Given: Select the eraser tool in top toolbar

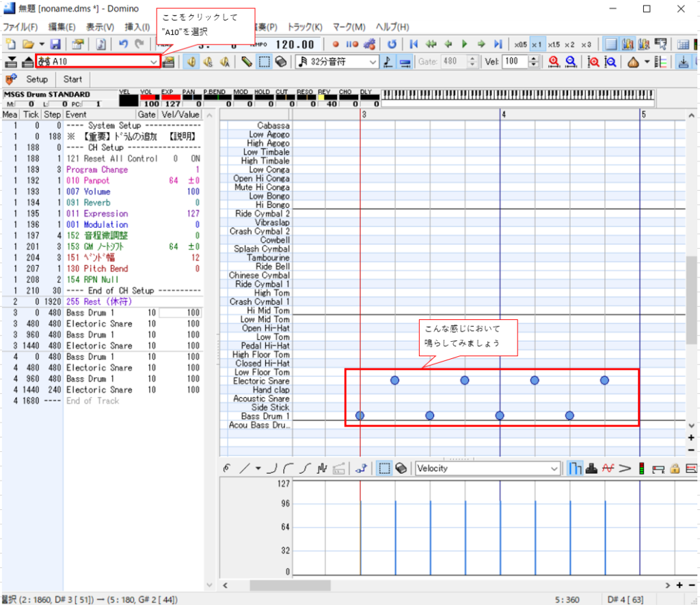Looking at the screenshot, I should (x=281, y=62).
